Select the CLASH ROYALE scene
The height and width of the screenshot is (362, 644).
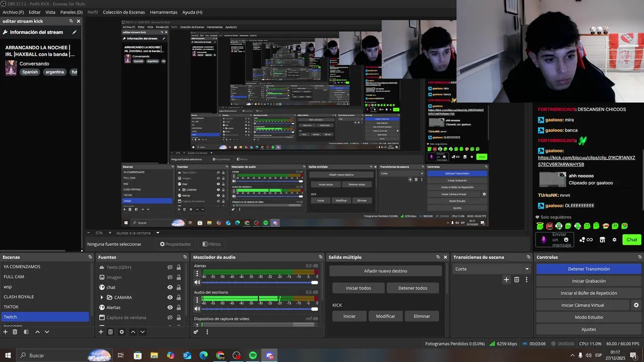[x=45, y=297]
